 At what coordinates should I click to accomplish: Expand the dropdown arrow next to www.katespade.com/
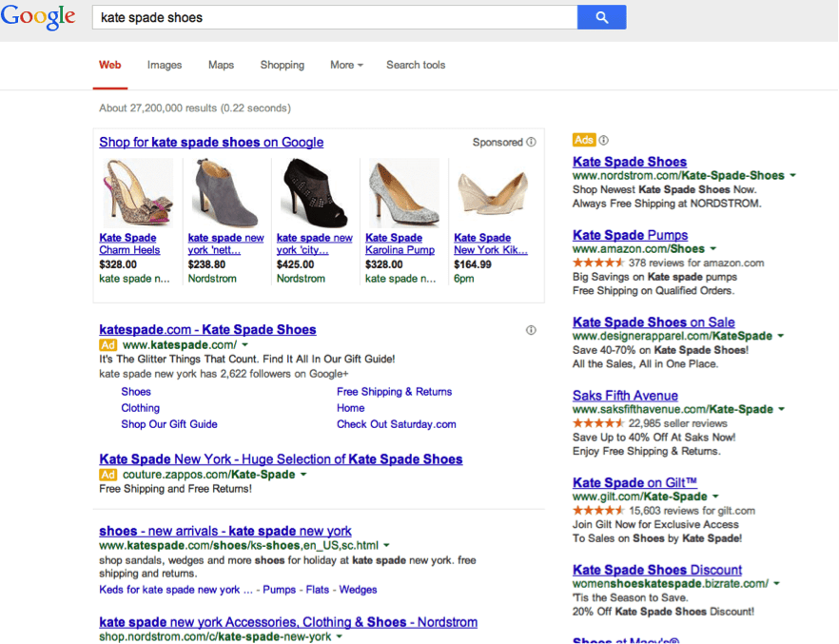click(x=245, y=345)
